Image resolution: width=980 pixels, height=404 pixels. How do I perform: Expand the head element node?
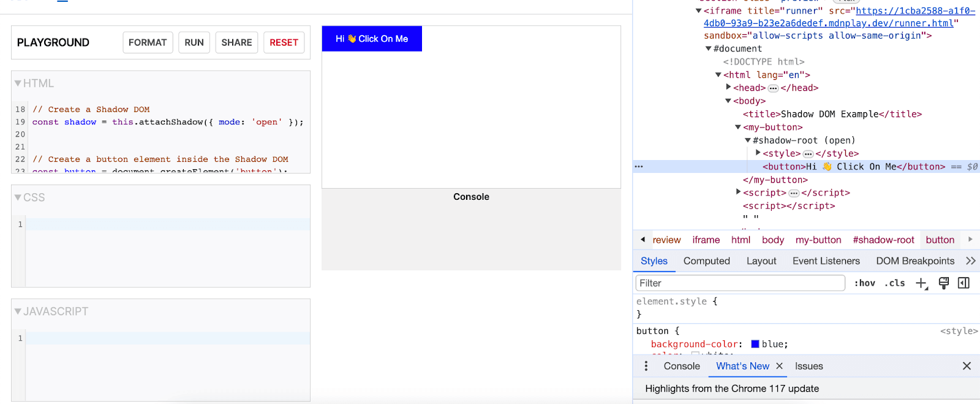(728, 88)
